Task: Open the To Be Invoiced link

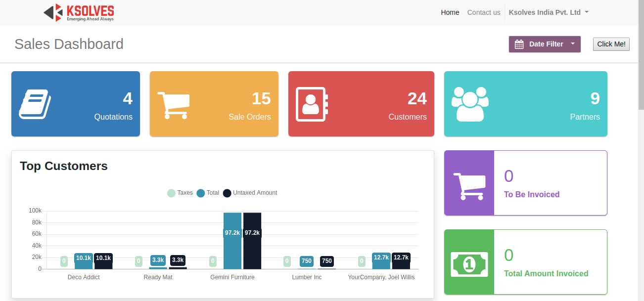Action: (x=532, y=194)
